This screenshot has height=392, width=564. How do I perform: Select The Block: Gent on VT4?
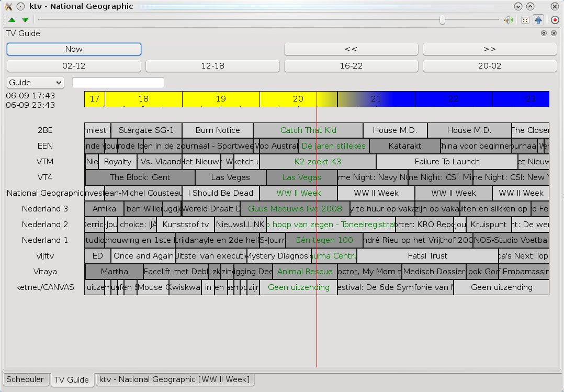tap(140, 177)
